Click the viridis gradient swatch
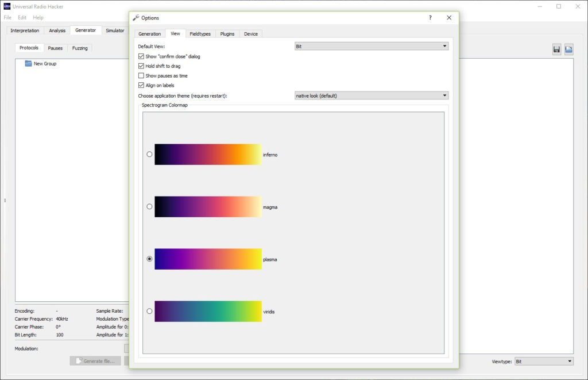Viewport: 588px width, 380px height. pyautogui.click(x=208, y=311)
